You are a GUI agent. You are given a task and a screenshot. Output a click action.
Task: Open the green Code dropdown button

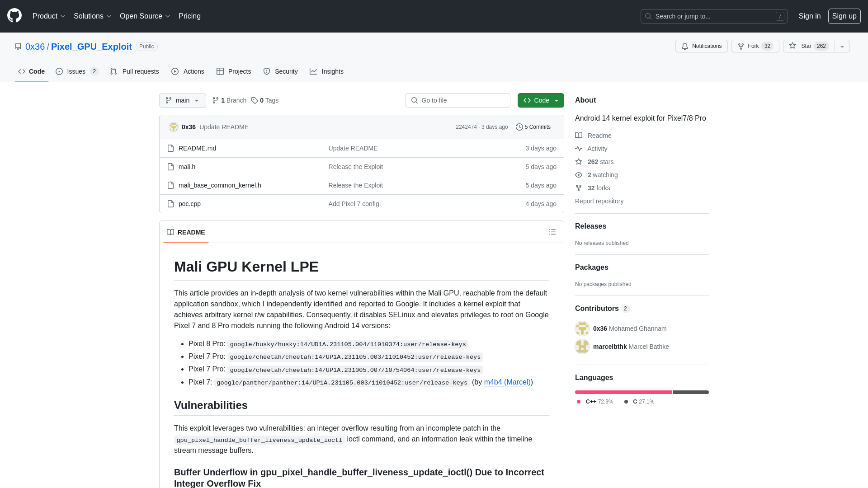(x=541, y=100)
